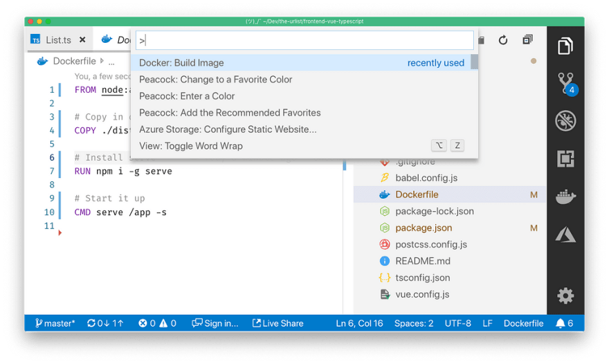609x364 pixels.
Task: Open the Docker view in activity bar
Action: pos(565,196)
